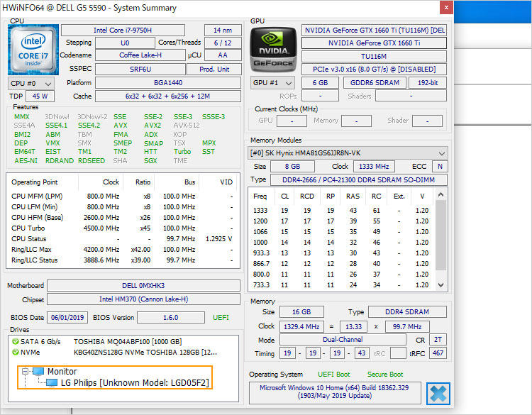The width and height of the screenshot is (532, 415).
Task: Click the blue X close icon at bottom right
Action: (438, 394)
